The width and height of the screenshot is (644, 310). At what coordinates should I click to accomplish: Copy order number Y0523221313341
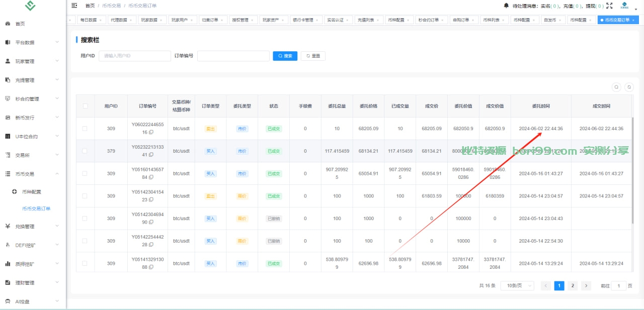click(x=151, y=155)
